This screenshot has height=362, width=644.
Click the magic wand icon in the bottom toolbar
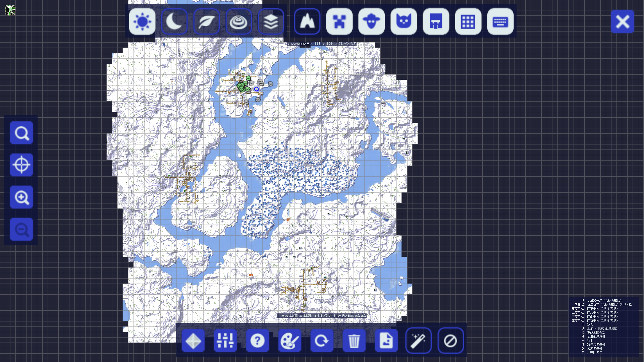419,341
